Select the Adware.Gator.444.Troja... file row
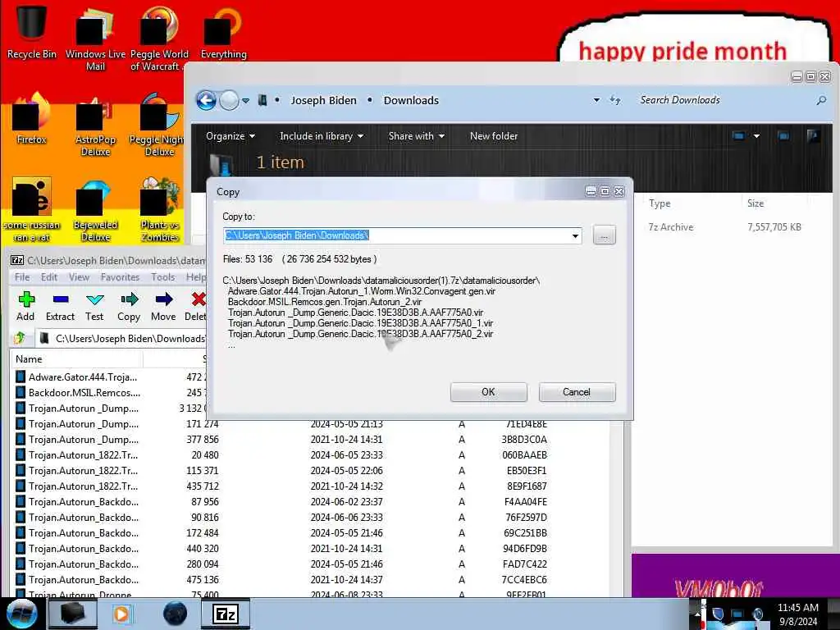 [x=109, y=377]
